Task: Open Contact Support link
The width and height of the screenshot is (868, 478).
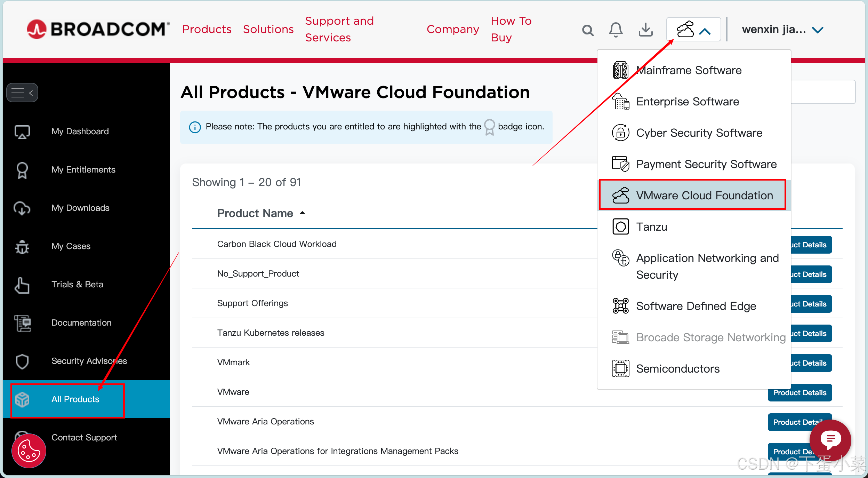Action: pos(84,438)
